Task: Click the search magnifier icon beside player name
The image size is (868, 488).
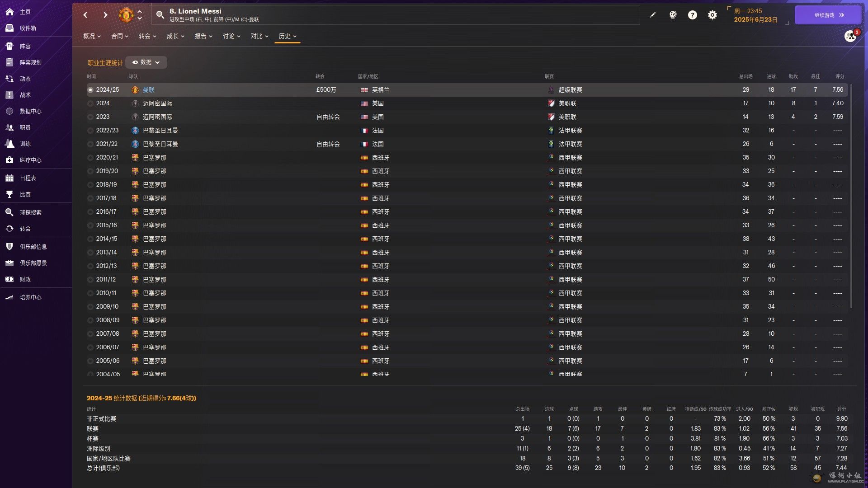Action: coord(160,15)
